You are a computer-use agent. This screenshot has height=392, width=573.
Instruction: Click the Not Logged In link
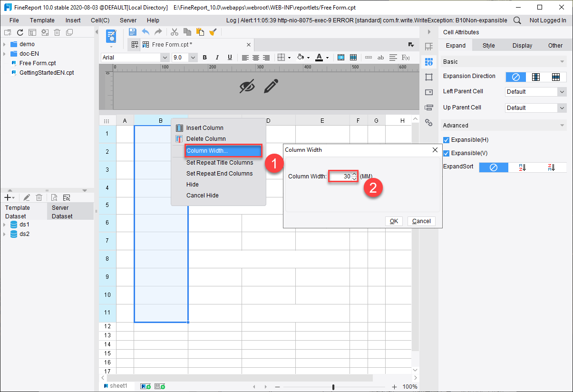coord(548,20)
